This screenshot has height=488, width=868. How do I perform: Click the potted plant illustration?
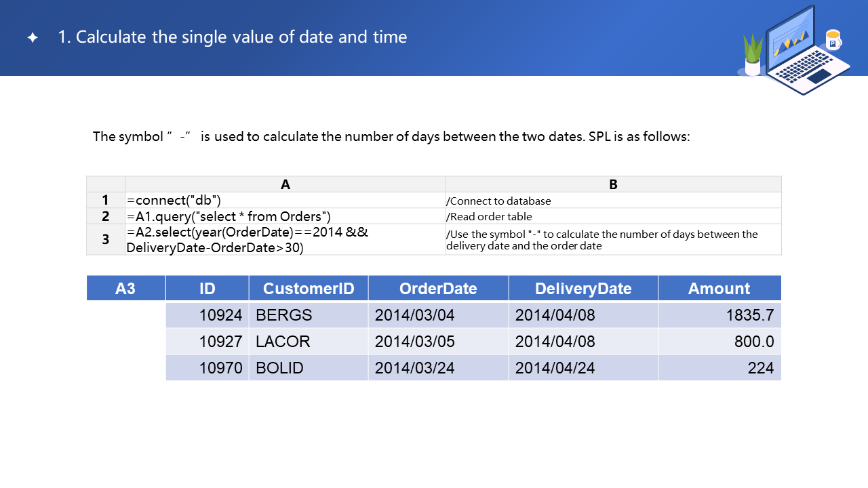tap(753, 56)
